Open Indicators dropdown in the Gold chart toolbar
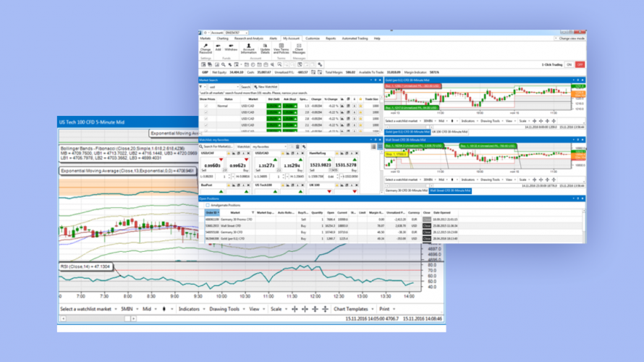The height and width of the screenshot is (362, 644). pyautogui.click(x=470, y=121)
